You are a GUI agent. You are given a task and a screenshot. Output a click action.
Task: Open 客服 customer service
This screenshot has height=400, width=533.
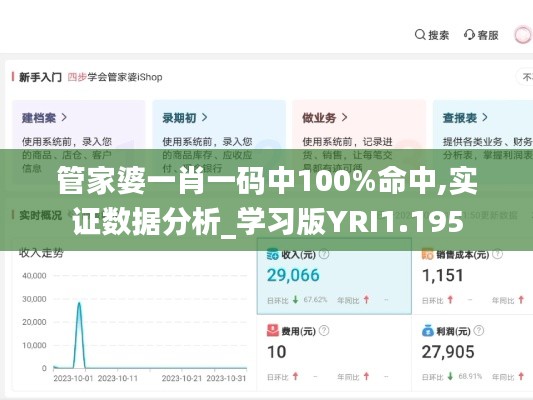click(x=488, y=35)
